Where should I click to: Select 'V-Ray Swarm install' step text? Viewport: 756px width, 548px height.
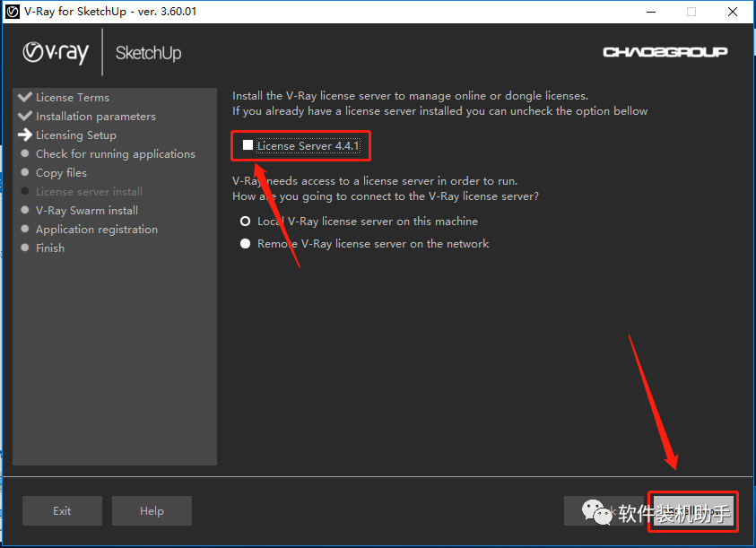click(x=87, y=211)
